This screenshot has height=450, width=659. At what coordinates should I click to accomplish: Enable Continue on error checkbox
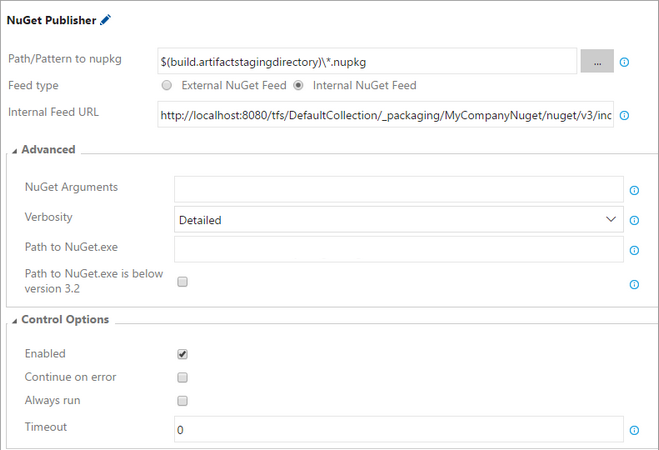[183, 377]
